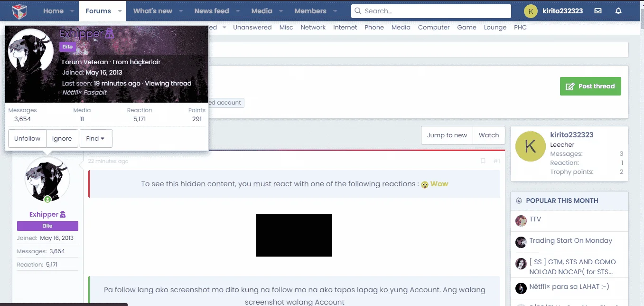The height and width of the screenshot is (306, 644).
Task: Click the black hidden image placeholder
Action: coord(294,235)
